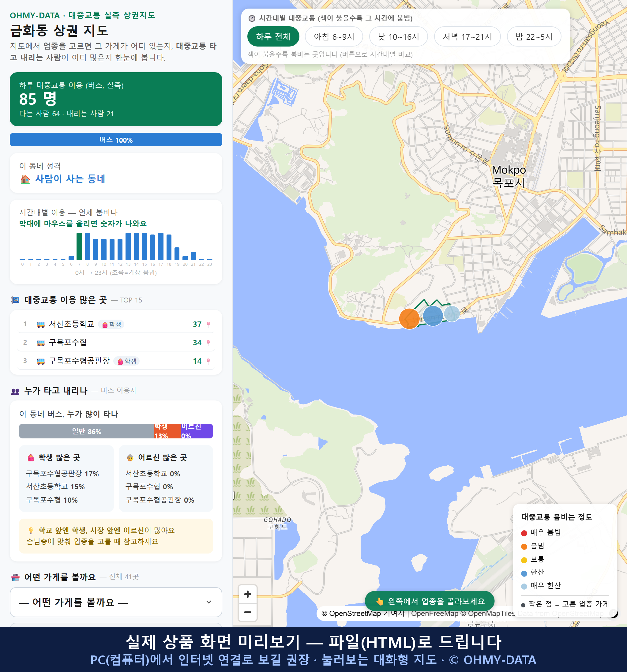This screenshot has width=627, height=672.
Task: Click the house icon by 사람이 사는 동네
Action: click(x=25, y=179)
